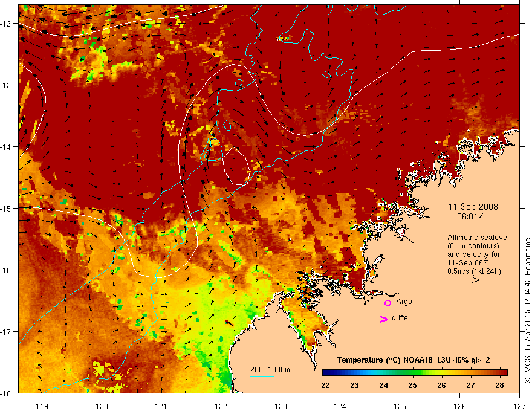Click the '11-Sep 06Z' legend text
This screenshot has height=411, width=532.
[x=468, y=263]
